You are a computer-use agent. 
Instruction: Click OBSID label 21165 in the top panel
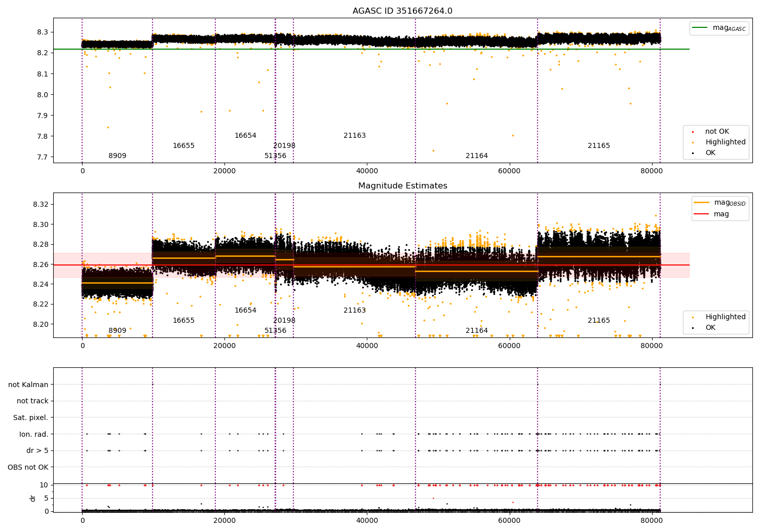point(599,146)
